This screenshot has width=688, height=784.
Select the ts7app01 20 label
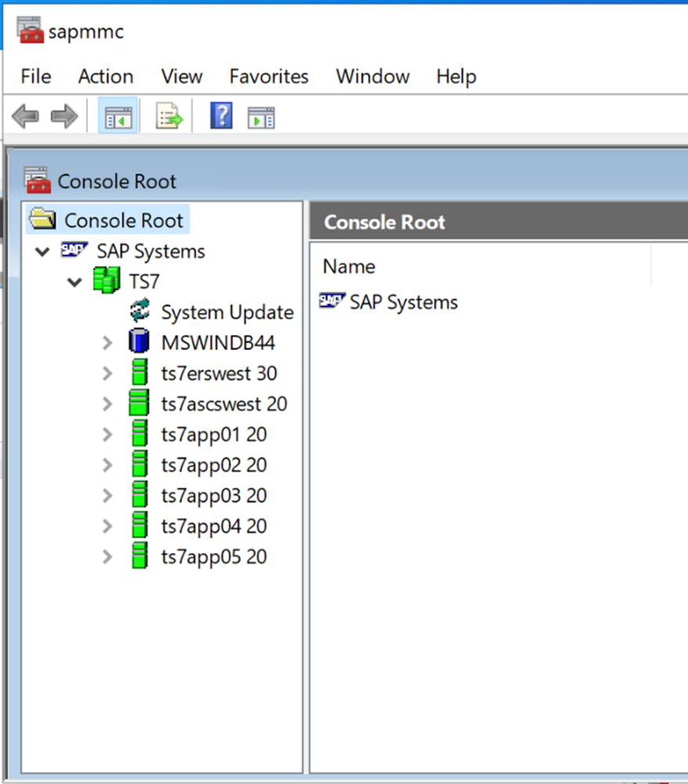tap(214, 435)
